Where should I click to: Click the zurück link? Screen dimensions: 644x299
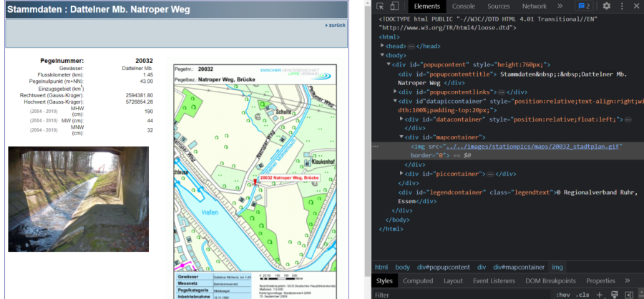pos(336,25)
